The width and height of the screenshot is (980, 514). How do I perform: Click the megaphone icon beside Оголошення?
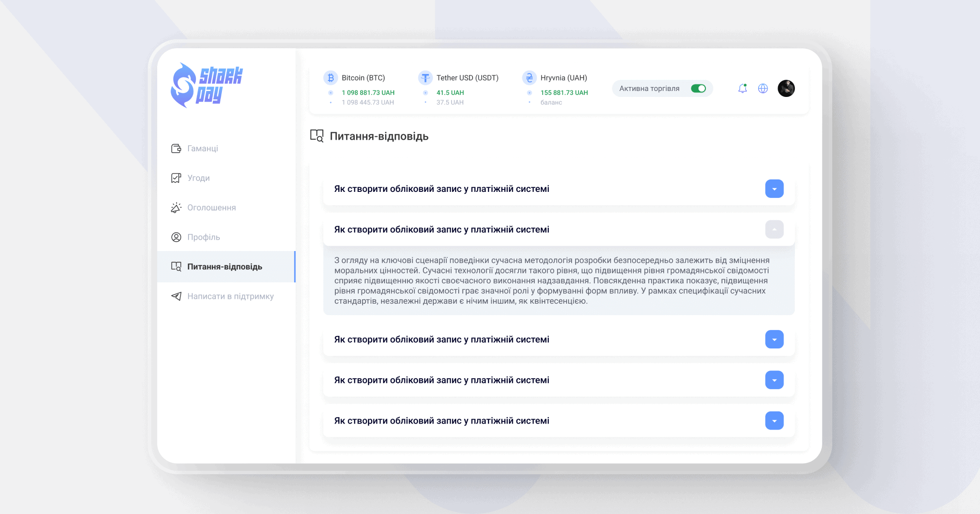tap(176, 208)
